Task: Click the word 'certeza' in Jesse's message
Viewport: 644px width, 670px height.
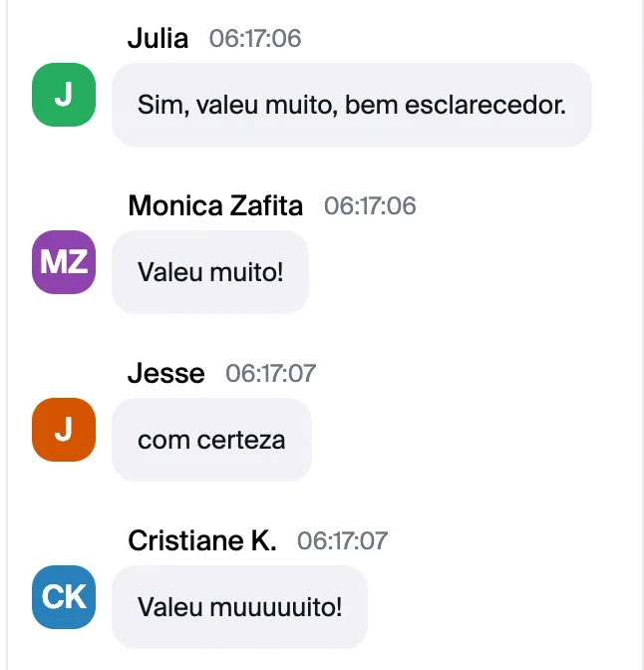Action: pyautogui.click(x=241, y=440)
